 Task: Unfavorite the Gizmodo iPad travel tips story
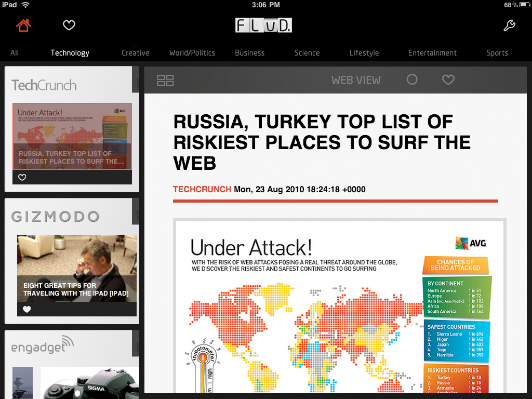[27, 309]
